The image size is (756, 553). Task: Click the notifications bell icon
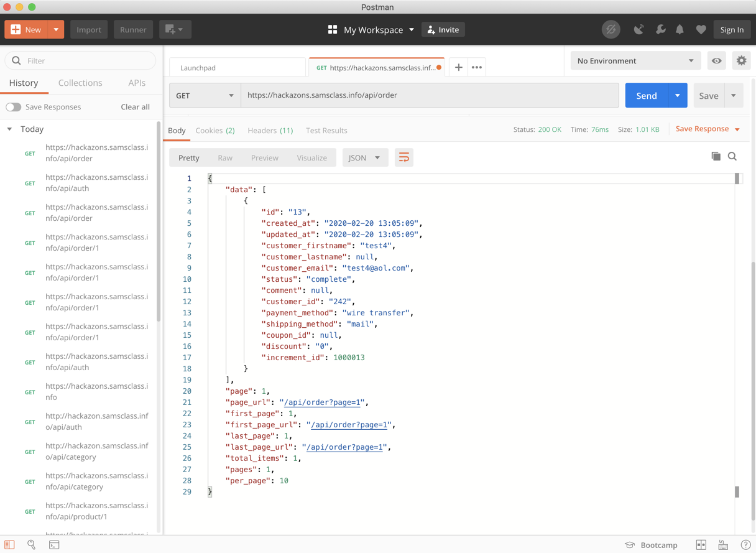click(x=680, y=30)
